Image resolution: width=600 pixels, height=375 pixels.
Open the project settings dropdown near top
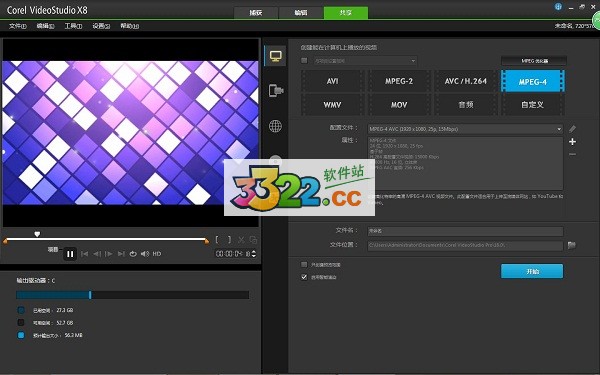[365, 61]
